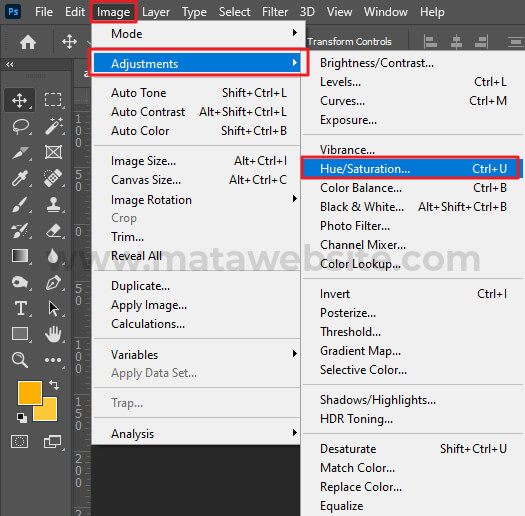Apply Invert adjustment

tap(414, 294)
